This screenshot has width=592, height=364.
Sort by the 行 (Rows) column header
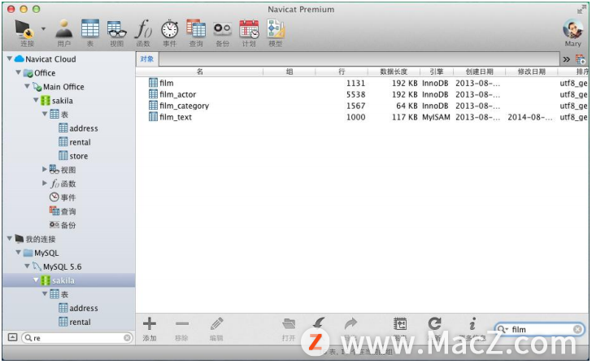[342, 71]
